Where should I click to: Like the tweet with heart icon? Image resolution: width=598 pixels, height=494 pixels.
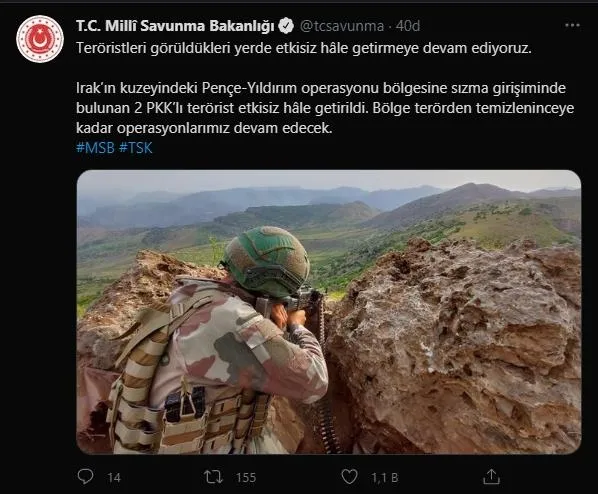[349, 477]
